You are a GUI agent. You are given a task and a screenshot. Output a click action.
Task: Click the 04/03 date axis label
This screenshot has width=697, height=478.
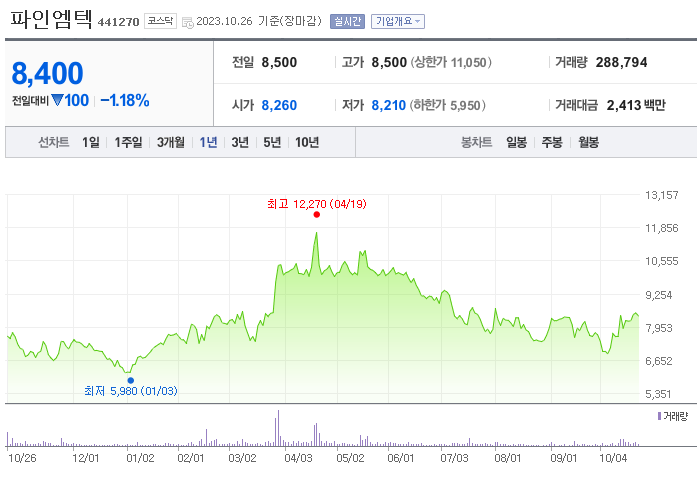[298, 458]
